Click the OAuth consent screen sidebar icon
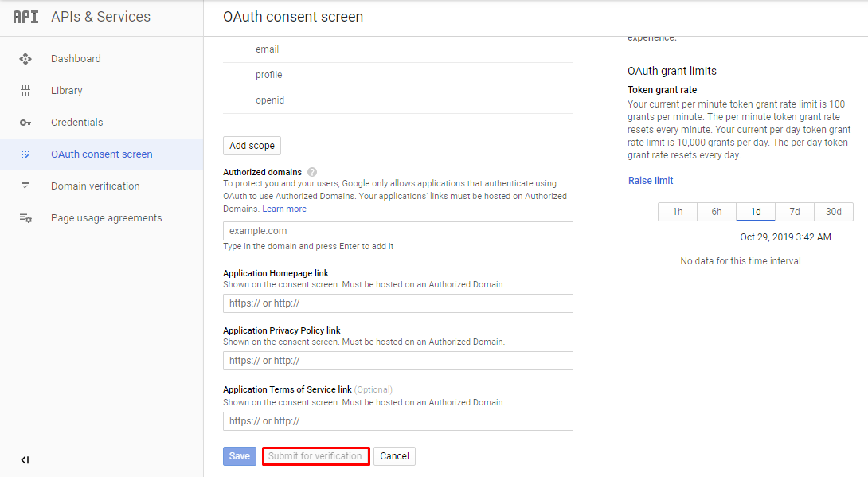The image size is (868, 477). 25,154
